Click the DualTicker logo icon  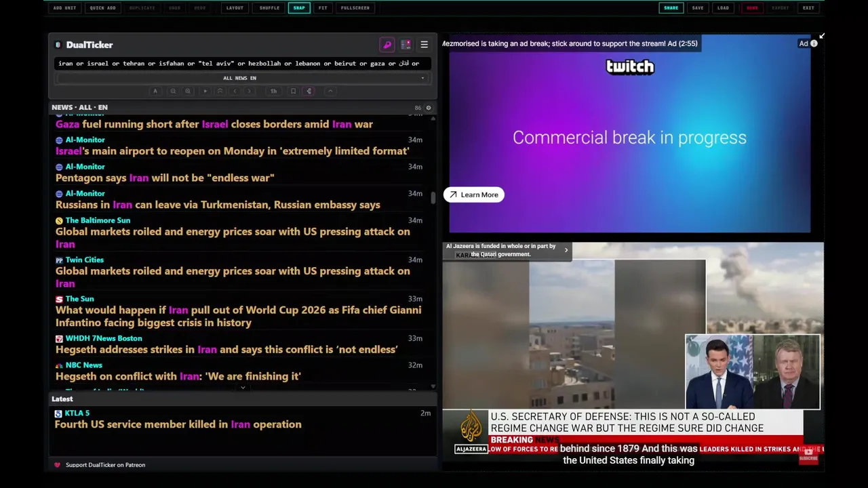[x=58, y=45]
